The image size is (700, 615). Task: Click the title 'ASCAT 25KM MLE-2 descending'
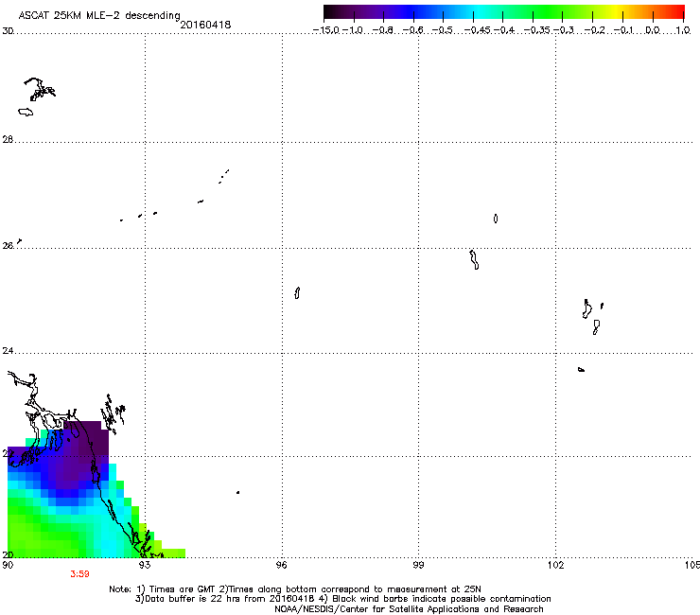pyautogui.click(x=99, y=15)
